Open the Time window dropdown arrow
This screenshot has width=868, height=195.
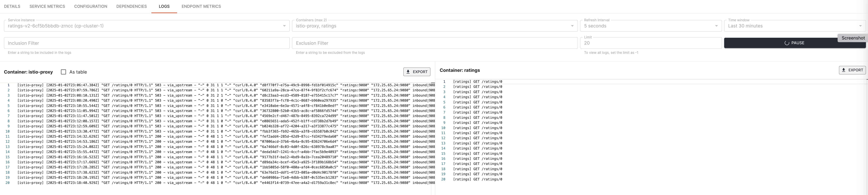pyautogui.click(x=860, y=26)
